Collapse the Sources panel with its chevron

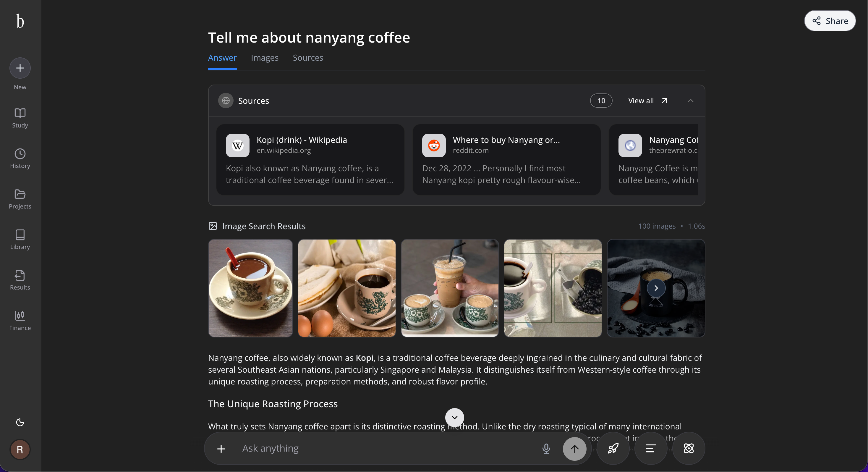[x=690, y=101]
